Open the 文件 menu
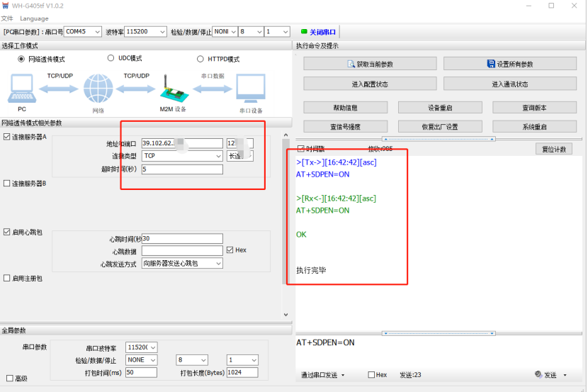 7,18
